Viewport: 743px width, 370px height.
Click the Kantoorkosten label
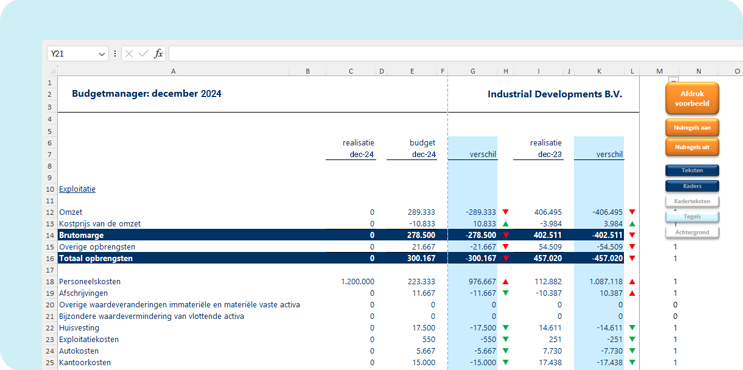[85, 362]
